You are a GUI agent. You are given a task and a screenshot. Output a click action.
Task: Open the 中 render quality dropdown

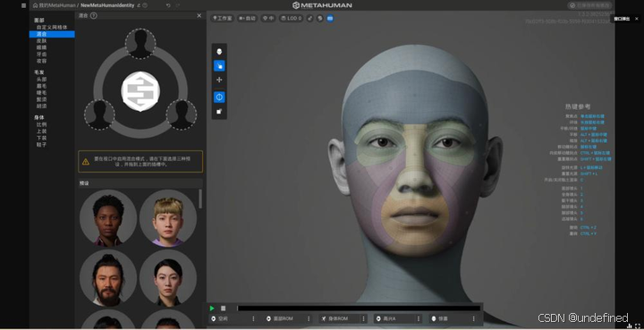click(x=268, y=19)
